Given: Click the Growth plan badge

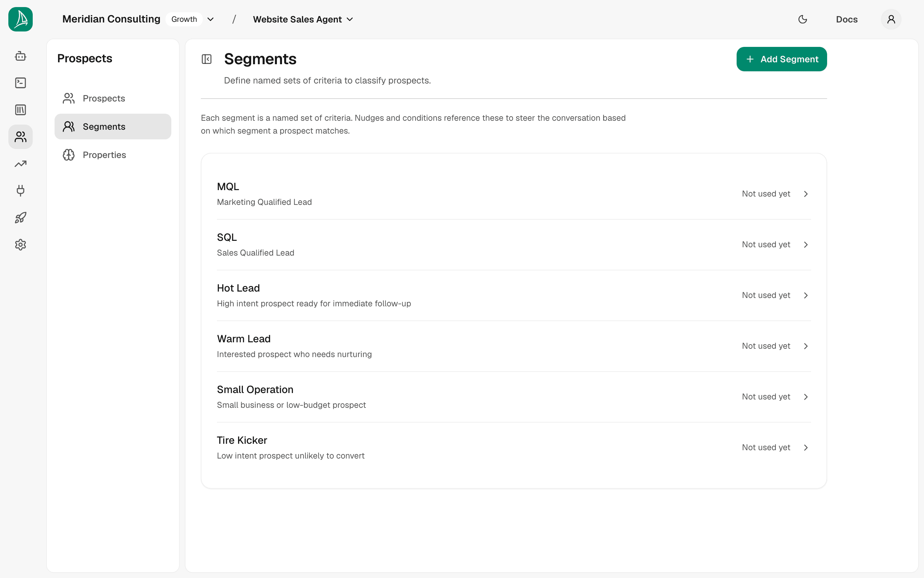Looking at the screenshot, I should (x=184, y=19).
